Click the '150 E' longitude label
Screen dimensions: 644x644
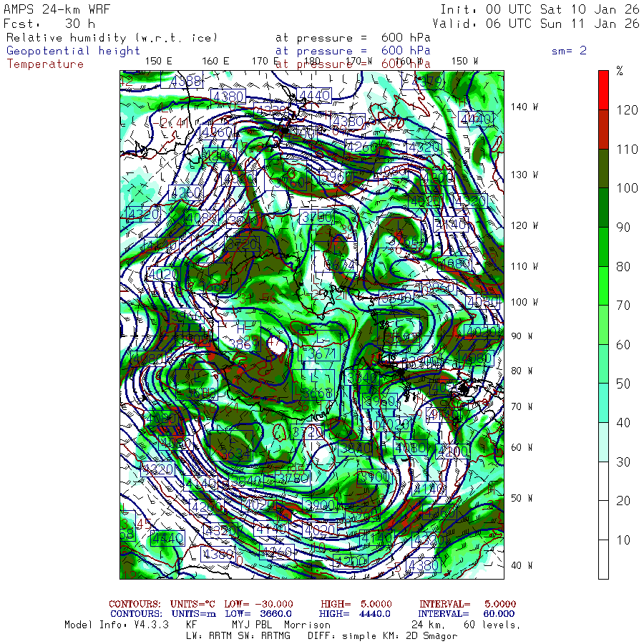159,62
